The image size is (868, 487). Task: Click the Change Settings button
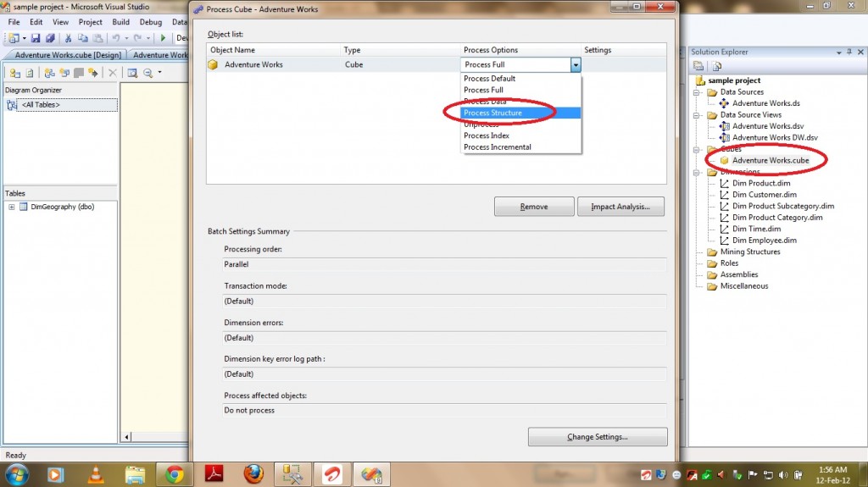(598, 437)
